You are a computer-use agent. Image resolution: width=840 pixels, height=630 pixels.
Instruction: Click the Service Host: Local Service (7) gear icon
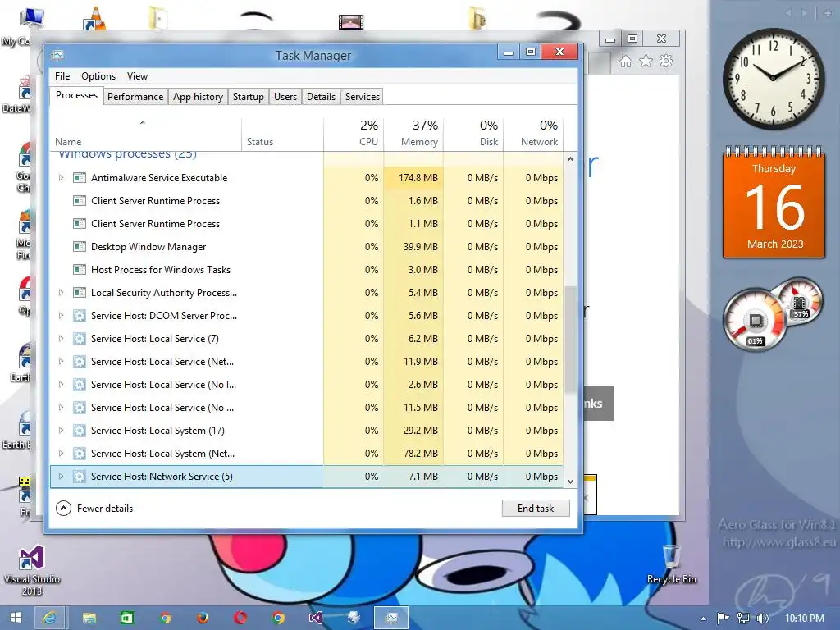[x=80, y=339]
